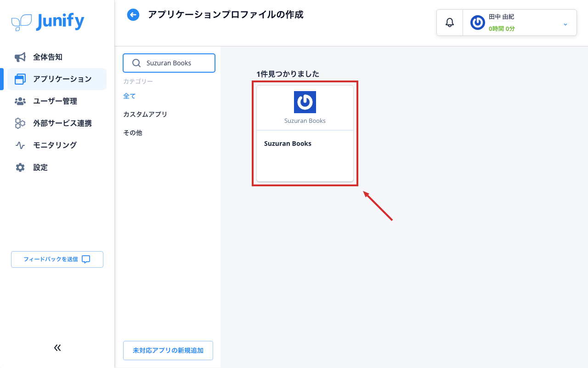Click the アプリケーションプロファイルの作成 heading

click(x=226, y=15)
